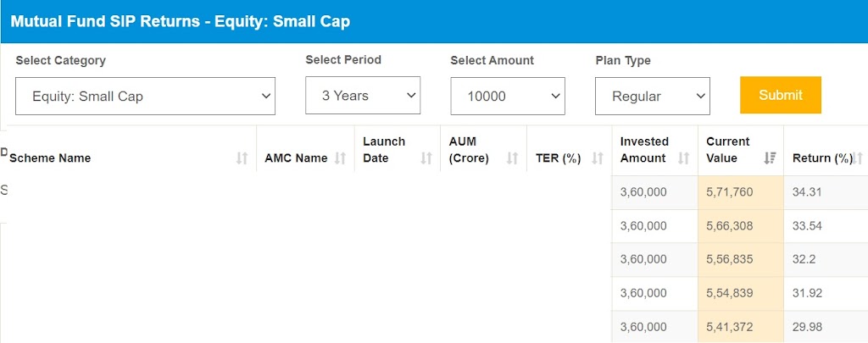Open Plan Type Regular dropdown
The width and height of the screenshot is (868, 343).
[x=652, y=97]
